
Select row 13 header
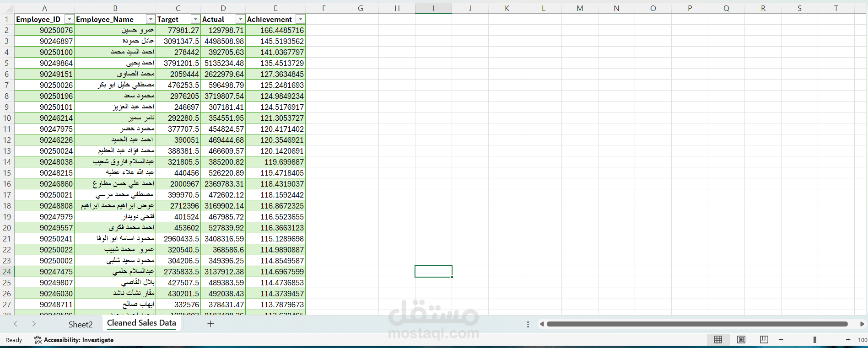(7, 151)
